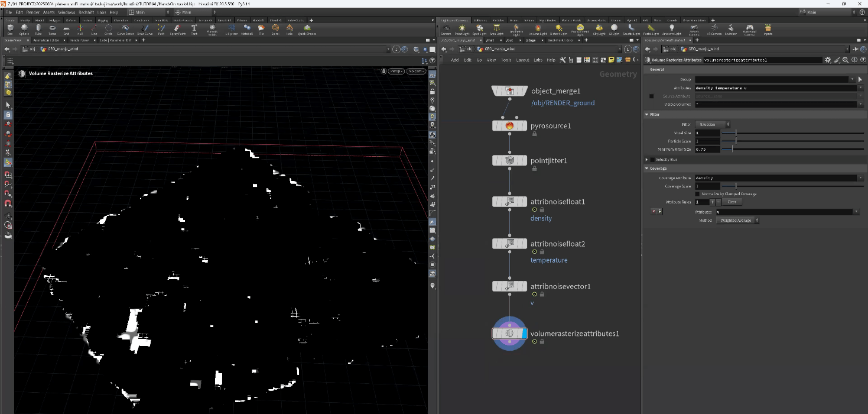Collapse the Coverage section
The width and height of the screenshot is (868, 414).
[647, 169]
